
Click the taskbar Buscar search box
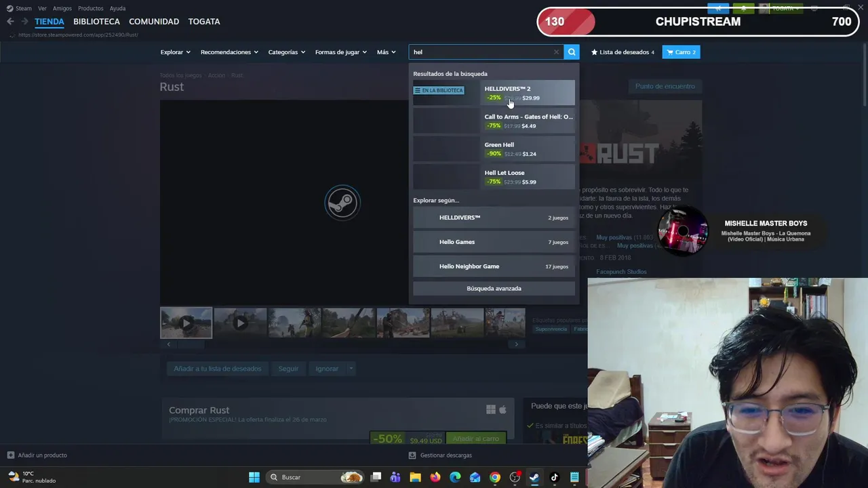tap(316, 477)
